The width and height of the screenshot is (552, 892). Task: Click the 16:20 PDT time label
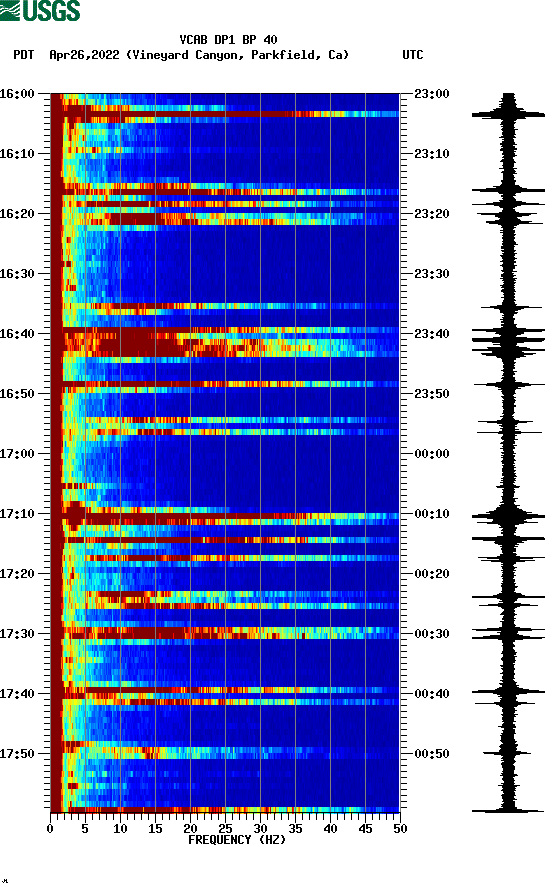pos(17,214)
